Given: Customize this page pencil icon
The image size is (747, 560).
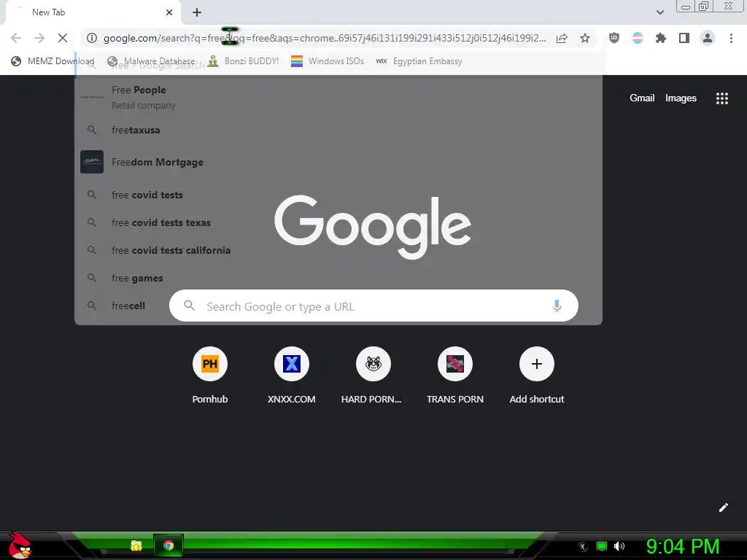Looking at the screenshot, I should tap(723, 507).
